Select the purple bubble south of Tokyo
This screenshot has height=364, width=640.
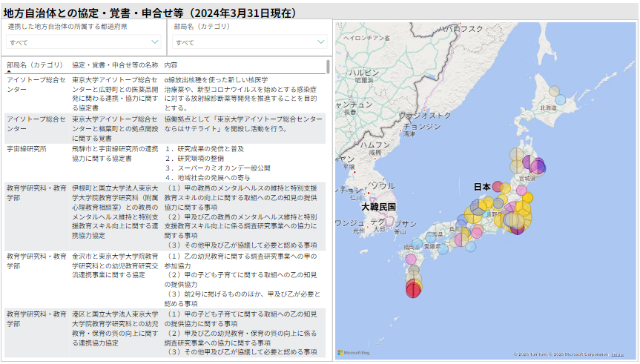517,229
